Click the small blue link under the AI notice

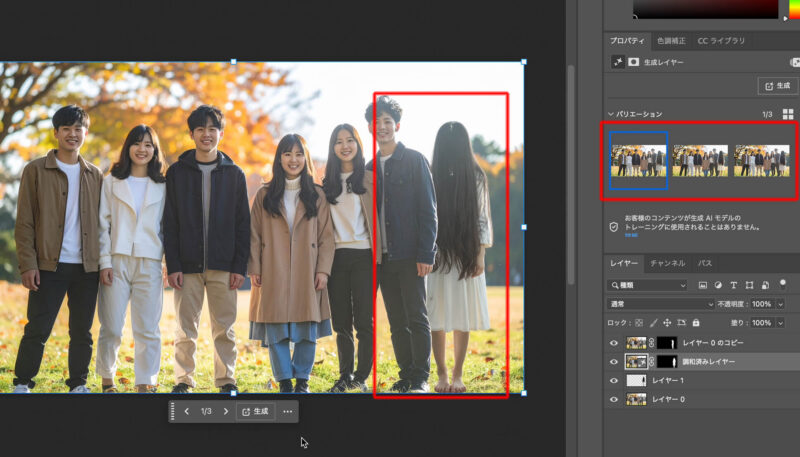[631, 235]
